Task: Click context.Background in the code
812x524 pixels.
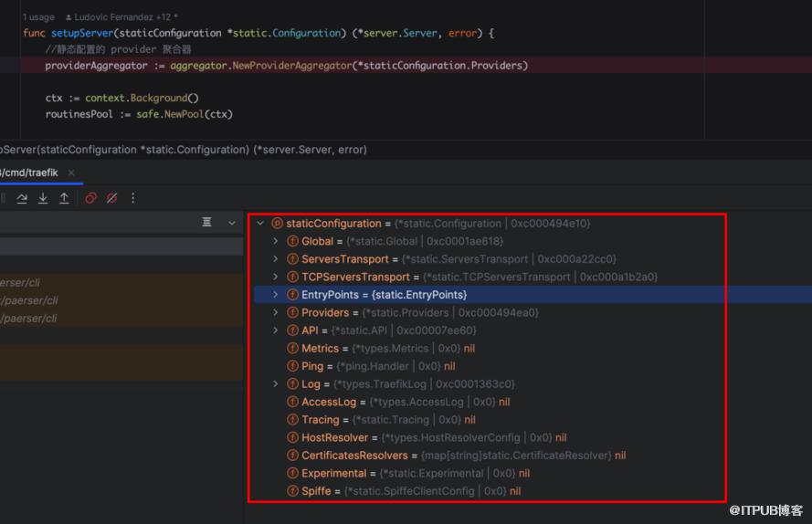Action: (136, 98)
